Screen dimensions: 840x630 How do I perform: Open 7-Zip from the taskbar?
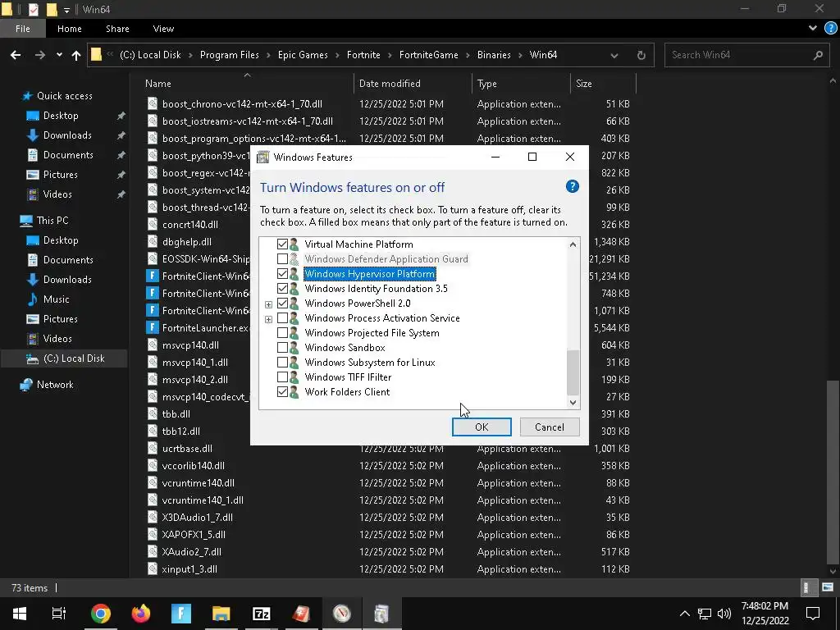click(262, 614)
